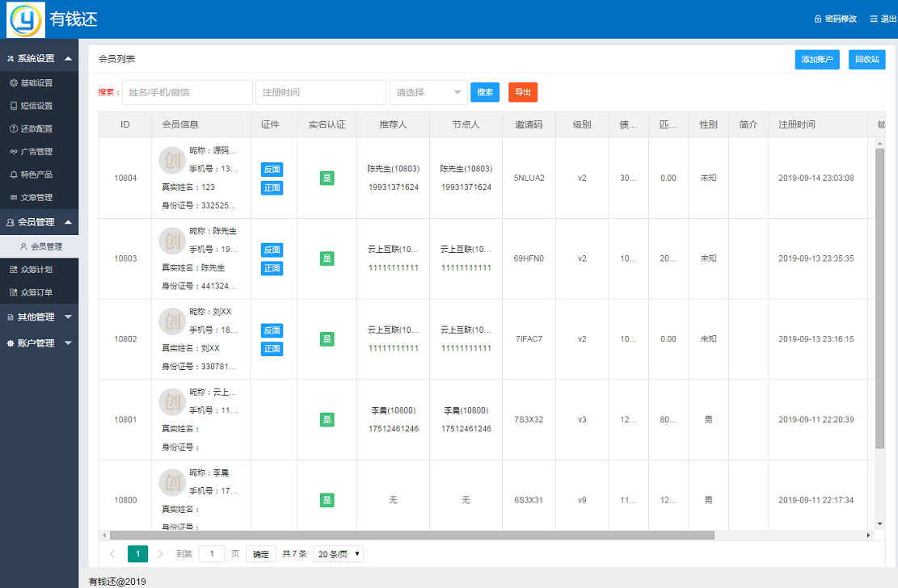Change the 20 条/页 page size dropdown

pos(339,554)
